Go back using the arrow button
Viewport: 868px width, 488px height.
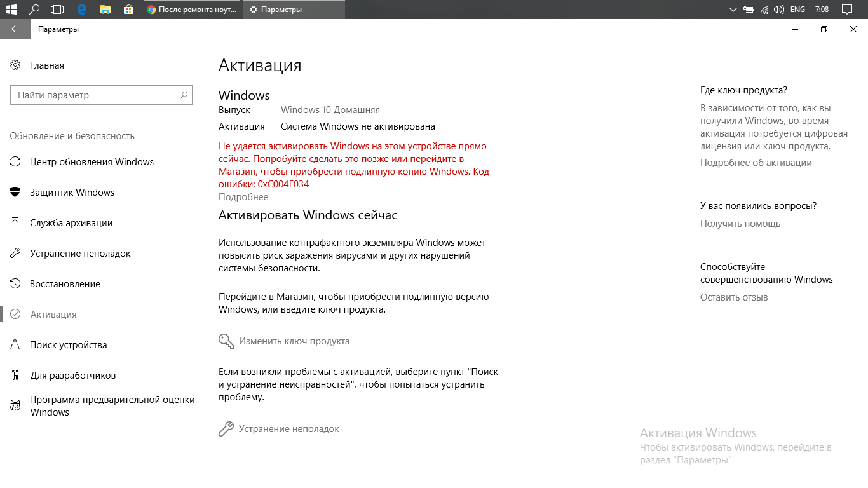tap(15, 29)
